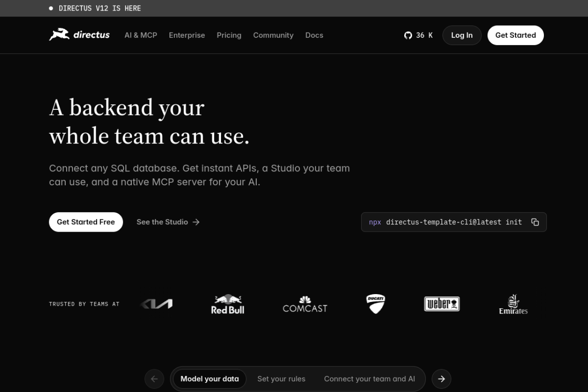
Task: Open the Community menu
Action: tap(273, 35)
